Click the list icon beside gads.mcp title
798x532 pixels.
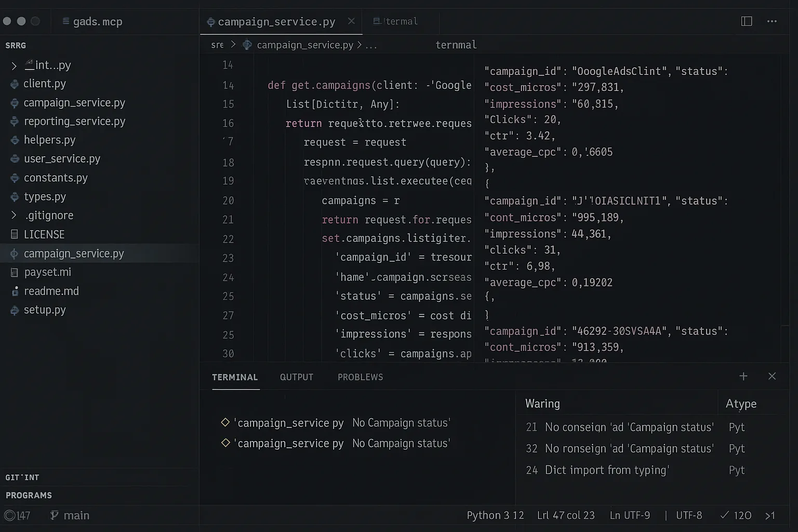click(x=66, y=21)
